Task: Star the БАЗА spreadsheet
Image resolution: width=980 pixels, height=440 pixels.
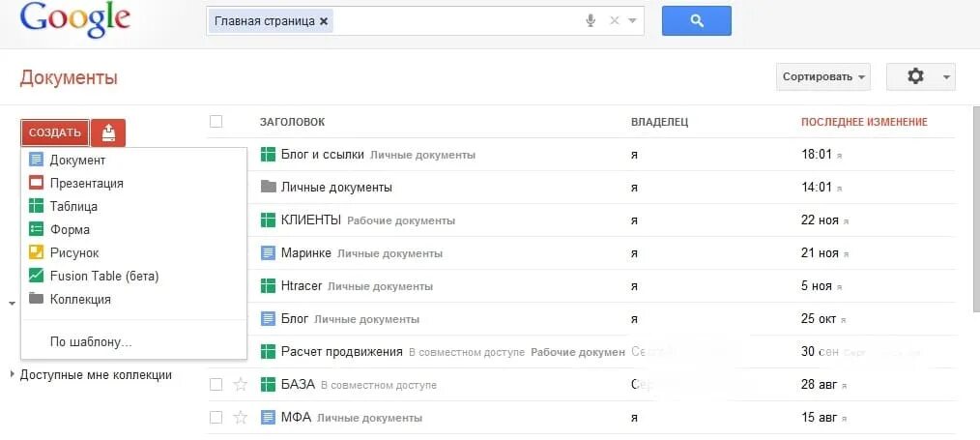Action: click(x=241, y=385)
